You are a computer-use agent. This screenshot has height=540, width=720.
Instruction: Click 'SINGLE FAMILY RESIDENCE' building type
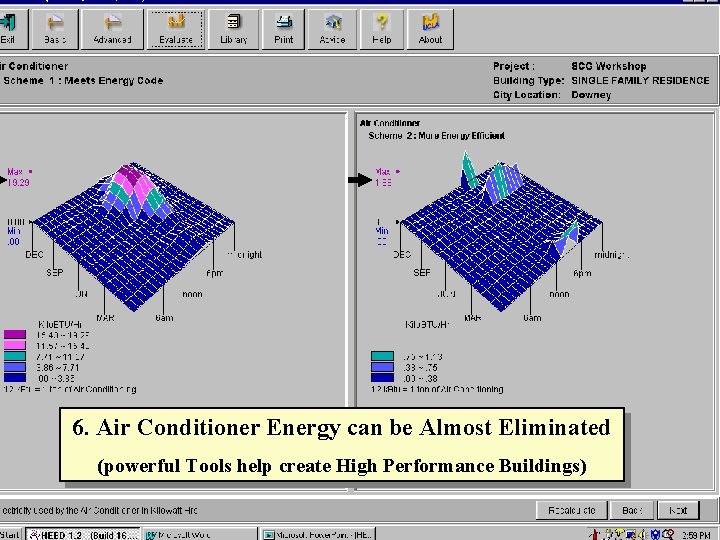pos(640,80)
